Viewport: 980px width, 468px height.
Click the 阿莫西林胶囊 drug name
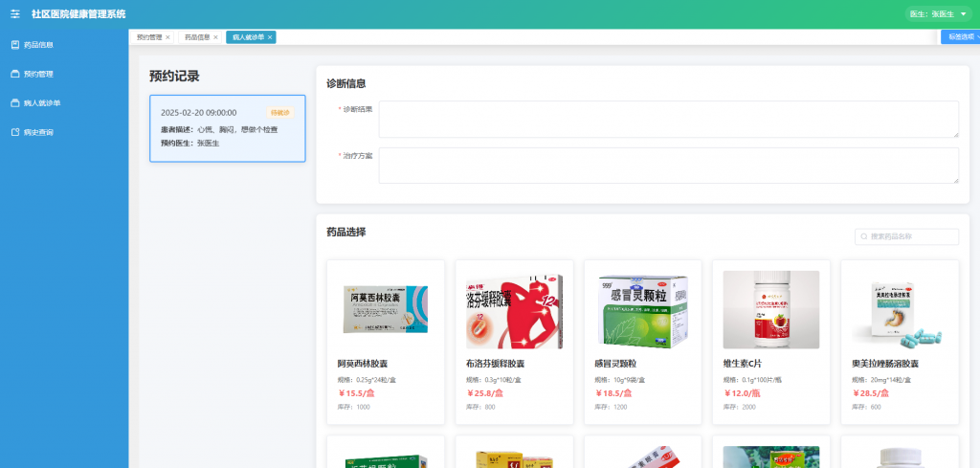[363, 365]
